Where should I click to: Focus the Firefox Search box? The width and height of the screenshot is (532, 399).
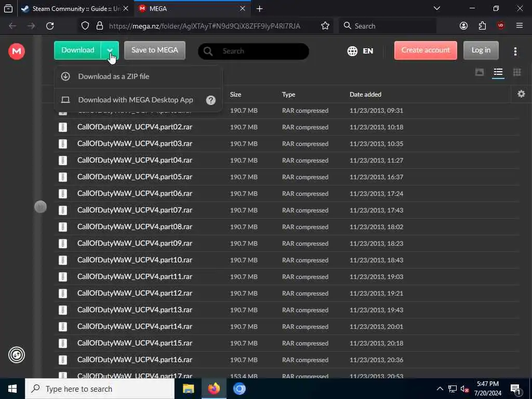tap(388, 26)
